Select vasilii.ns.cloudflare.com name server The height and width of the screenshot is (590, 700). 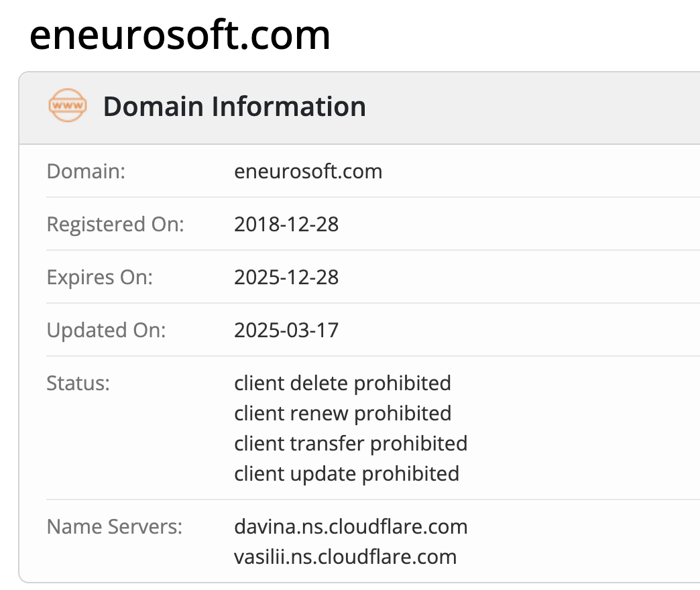[345, 557]
